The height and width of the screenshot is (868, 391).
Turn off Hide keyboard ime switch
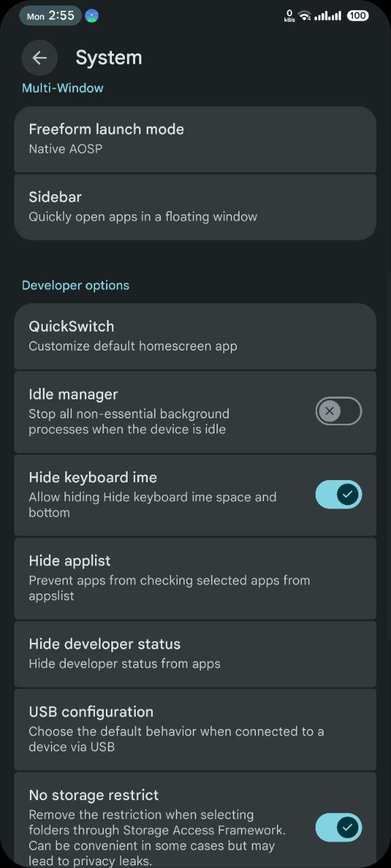coord(339,494)
